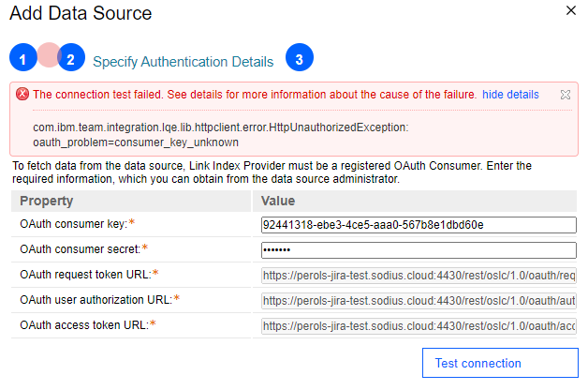Click the OAuth user authorization URL field
The width and height of the screenshot is (588, 390).
[419, 301]
